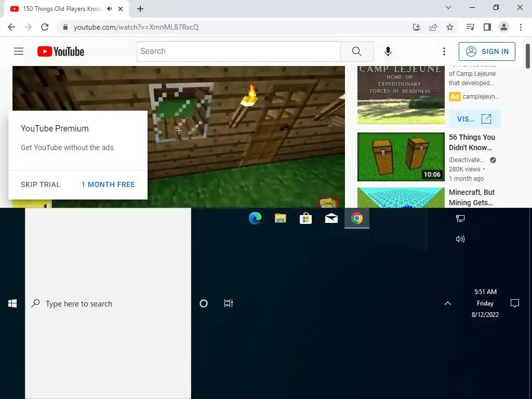532x399 pixels.
Task: Expand hidden system tray icons chevron
Action: [x=448, y=303]
